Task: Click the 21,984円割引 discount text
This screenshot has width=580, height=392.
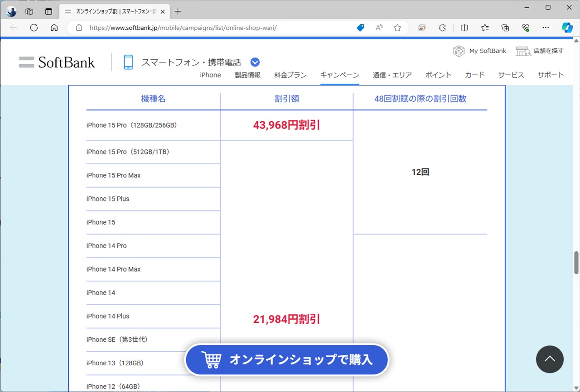Action: pyautogui.click(x=287, y=320)
